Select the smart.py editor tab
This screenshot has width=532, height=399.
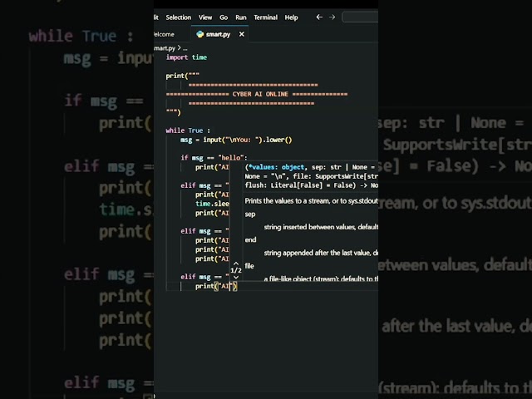click(218, 34)
